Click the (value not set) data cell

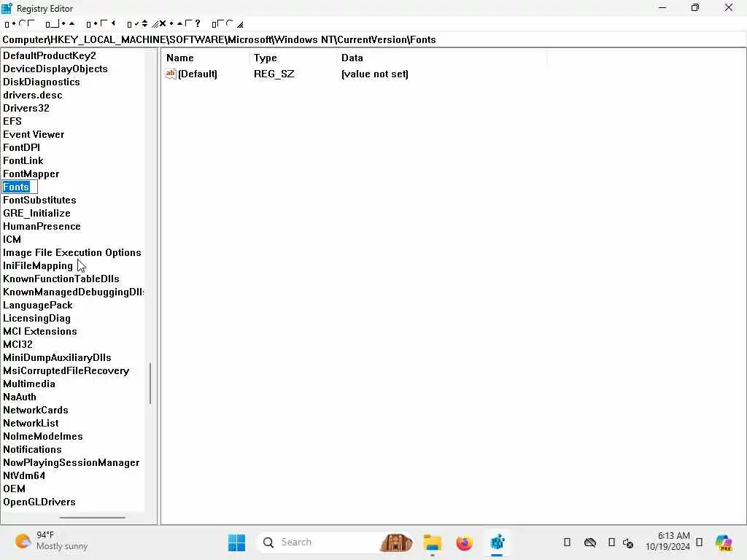click(374, 74)
